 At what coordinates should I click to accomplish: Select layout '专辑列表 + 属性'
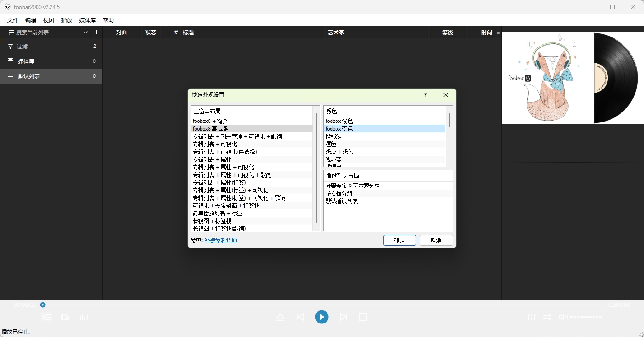coord(252,159)
